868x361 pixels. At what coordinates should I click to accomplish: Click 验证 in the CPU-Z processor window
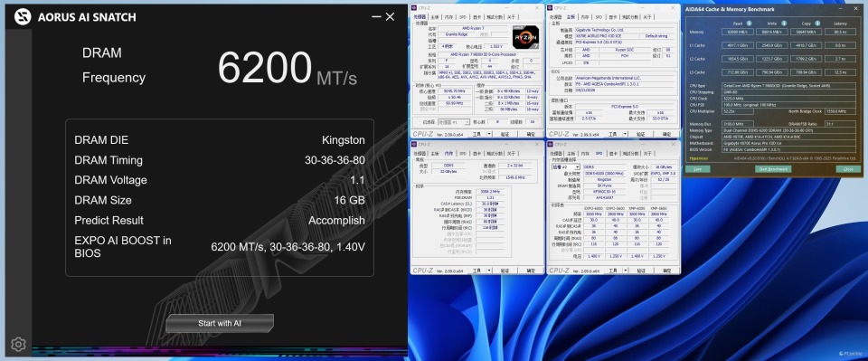tap(505, 134)
